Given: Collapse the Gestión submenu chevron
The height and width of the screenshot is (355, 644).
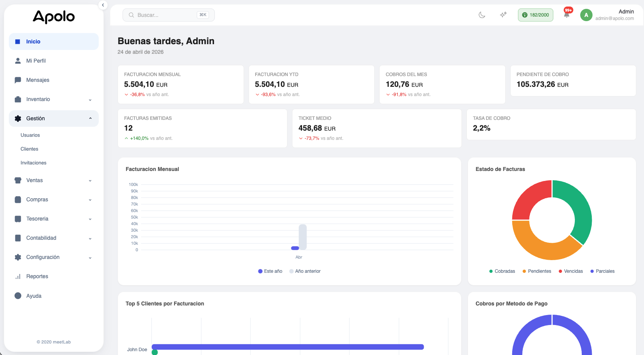Looking at the screenshot, I should click(x=90, y=118).
